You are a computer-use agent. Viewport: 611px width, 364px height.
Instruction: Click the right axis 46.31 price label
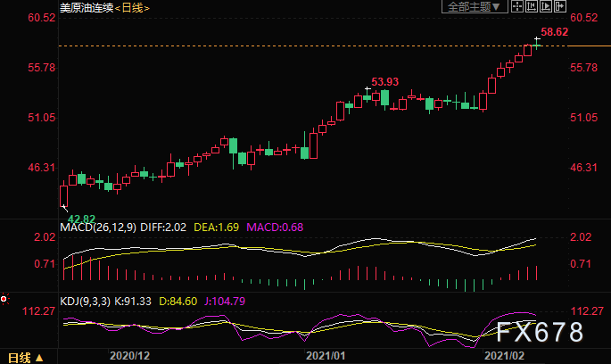[x=583, y=168]
